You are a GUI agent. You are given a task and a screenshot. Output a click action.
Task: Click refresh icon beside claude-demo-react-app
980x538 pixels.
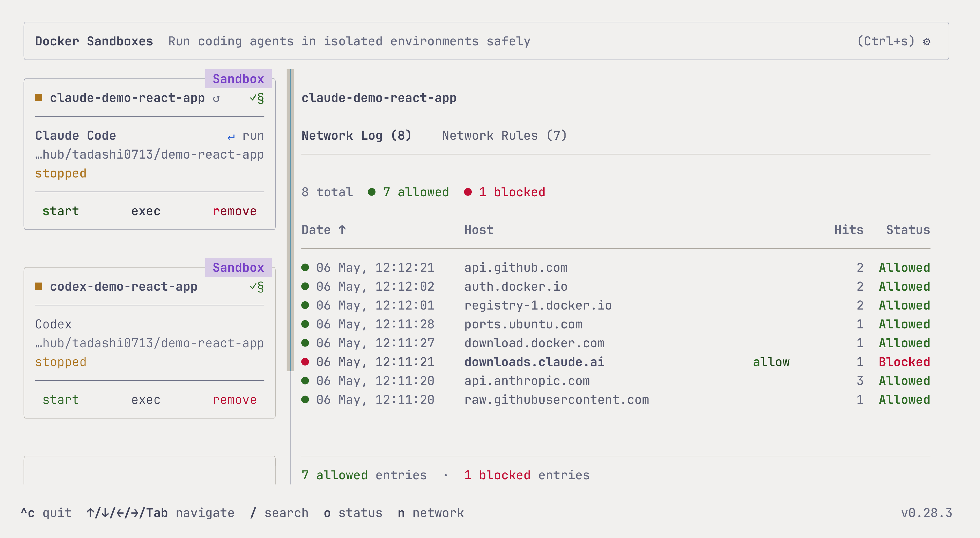pos(216,98)
